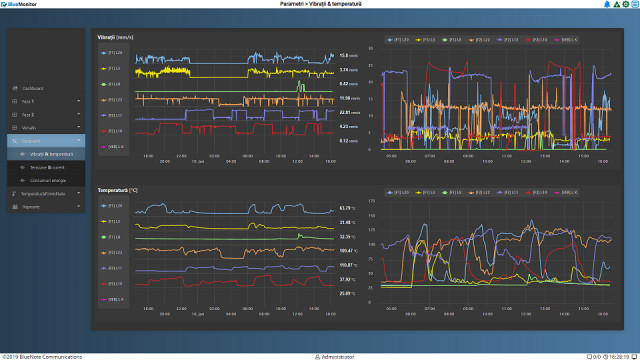640x360 pixels.
Task: Click the clock icon beside 16:28:19
Action: (606, 357)
